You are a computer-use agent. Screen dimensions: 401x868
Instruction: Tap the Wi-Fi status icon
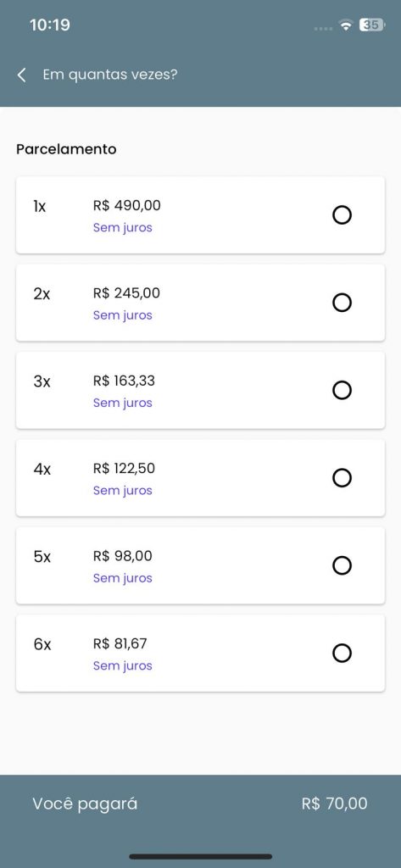point(346,25)
